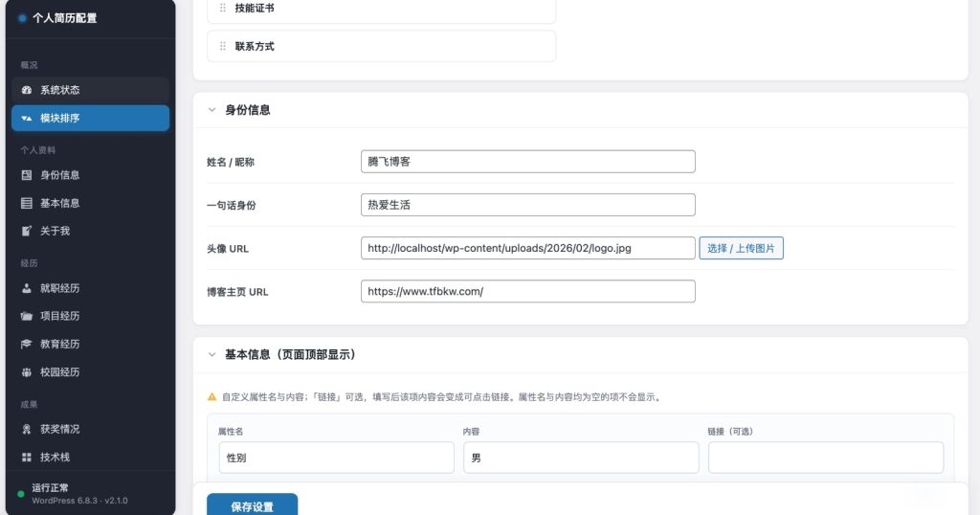
Task: Navigate to 就职经历
Action: [90, 288]
